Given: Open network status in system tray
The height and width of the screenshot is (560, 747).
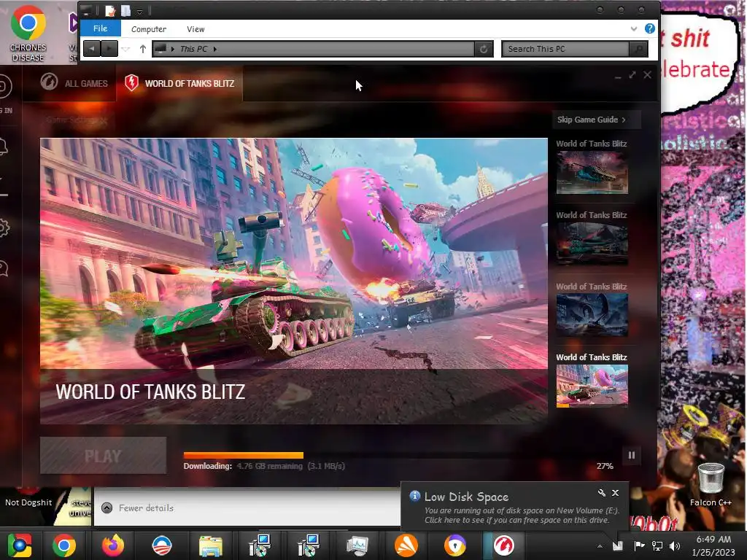Looking at the screenshot, I should [x=657, y=545].
